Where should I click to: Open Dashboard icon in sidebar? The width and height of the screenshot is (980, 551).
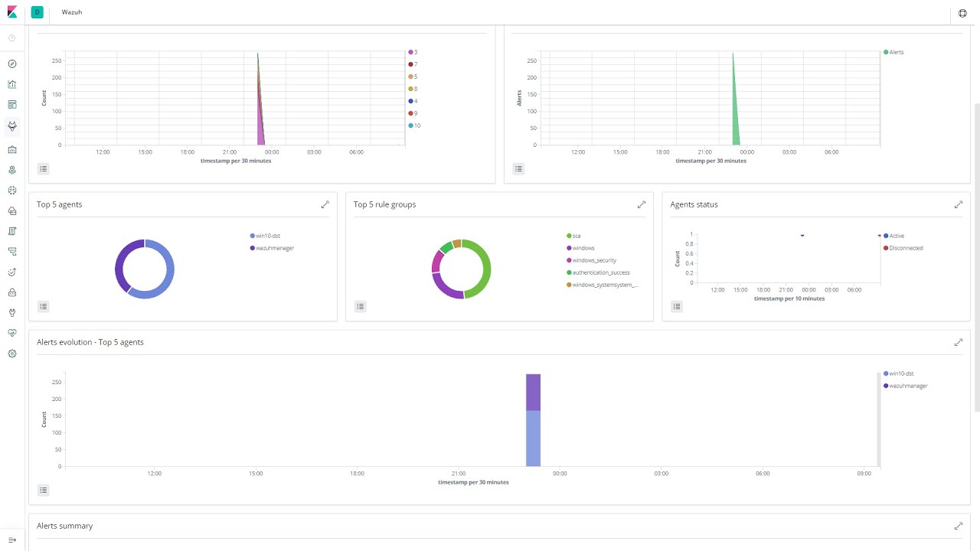click(x=12, y=105)
